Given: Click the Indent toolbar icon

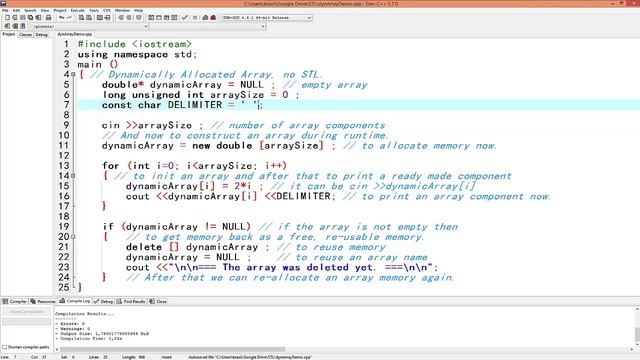Looking at the screenshot, I should pos(121,18).
